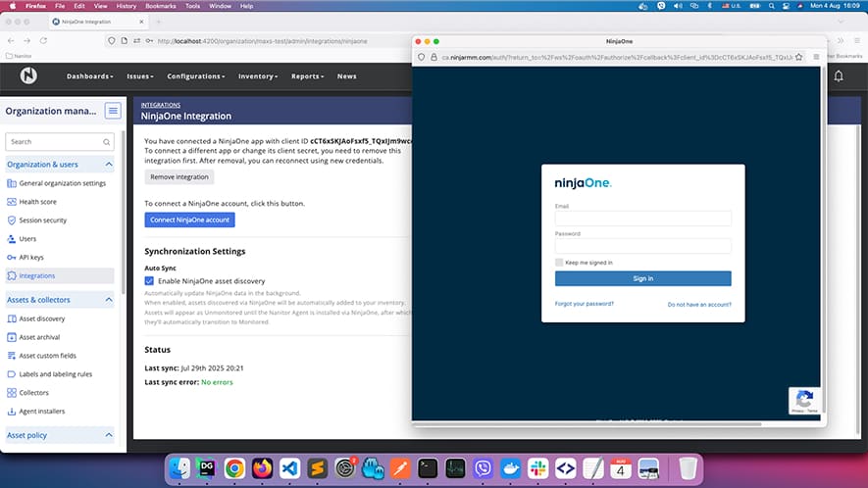Expand the Configurations dropdown
Screen dimensions: 868x488
[x=194, y=76]
